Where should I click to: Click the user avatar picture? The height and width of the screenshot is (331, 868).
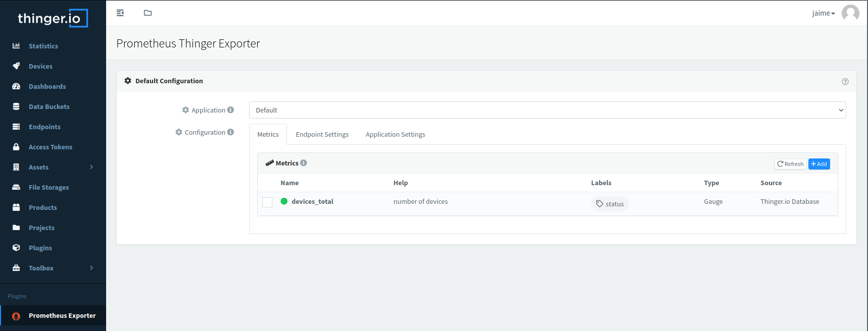point(850,13)
